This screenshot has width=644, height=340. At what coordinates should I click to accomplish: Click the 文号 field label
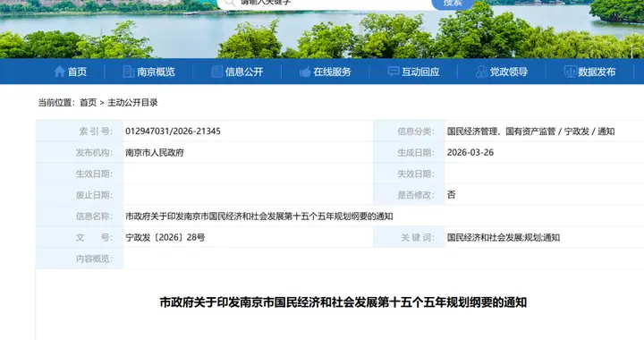94,237
